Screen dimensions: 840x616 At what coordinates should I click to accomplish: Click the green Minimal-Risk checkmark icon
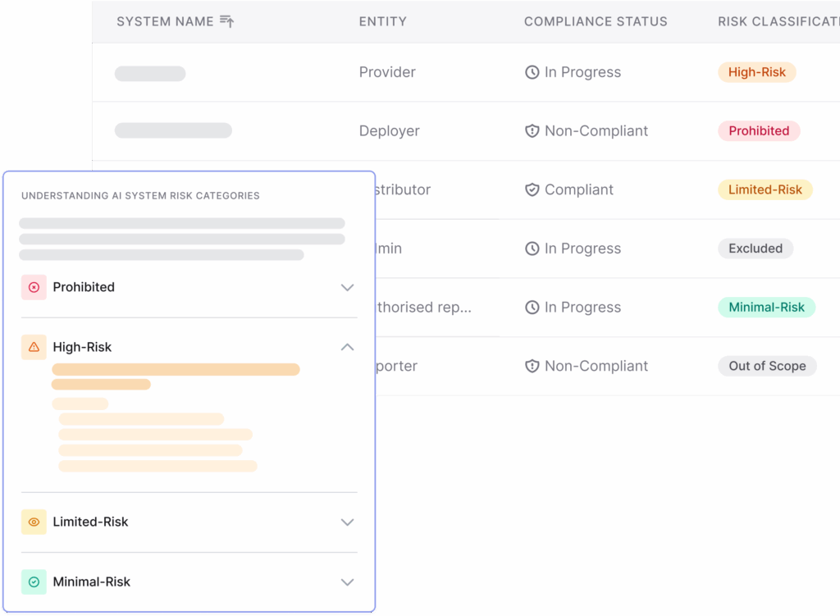(34, 582)
